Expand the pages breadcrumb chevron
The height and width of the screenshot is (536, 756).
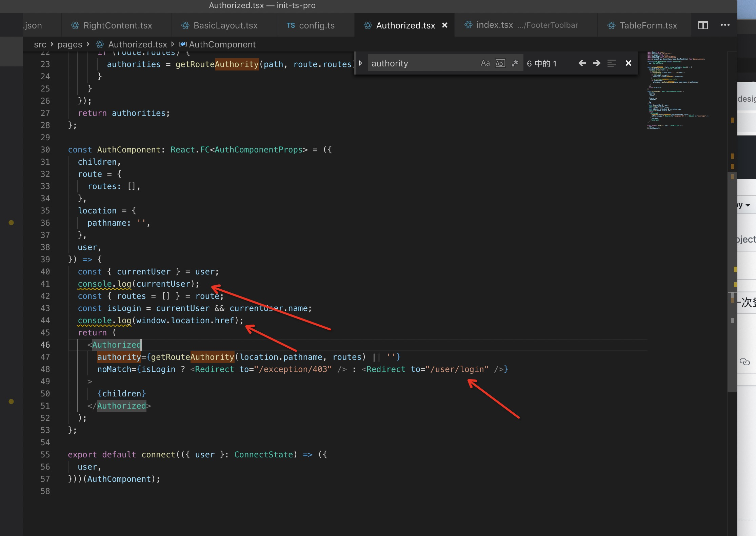coord(88,44)
